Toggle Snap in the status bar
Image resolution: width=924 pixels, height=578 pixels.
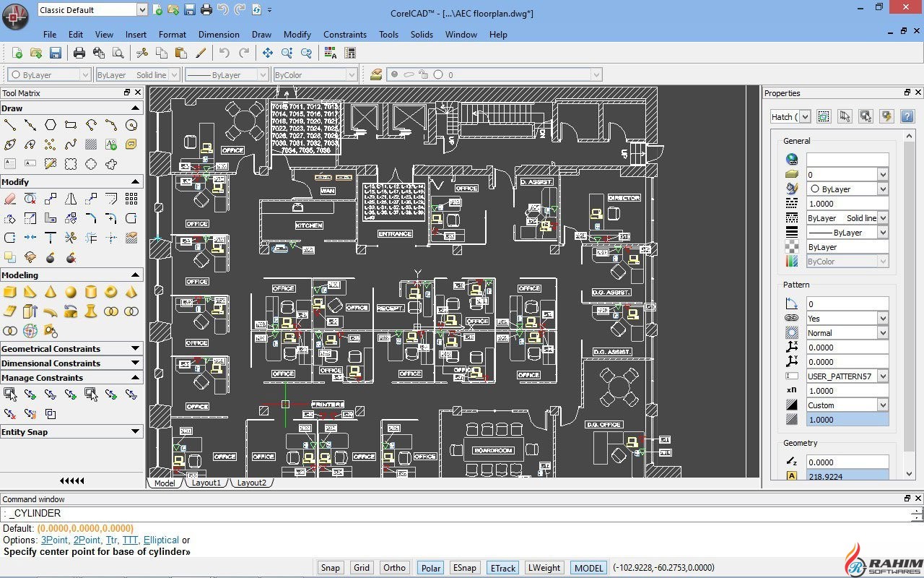coord(331,568)
